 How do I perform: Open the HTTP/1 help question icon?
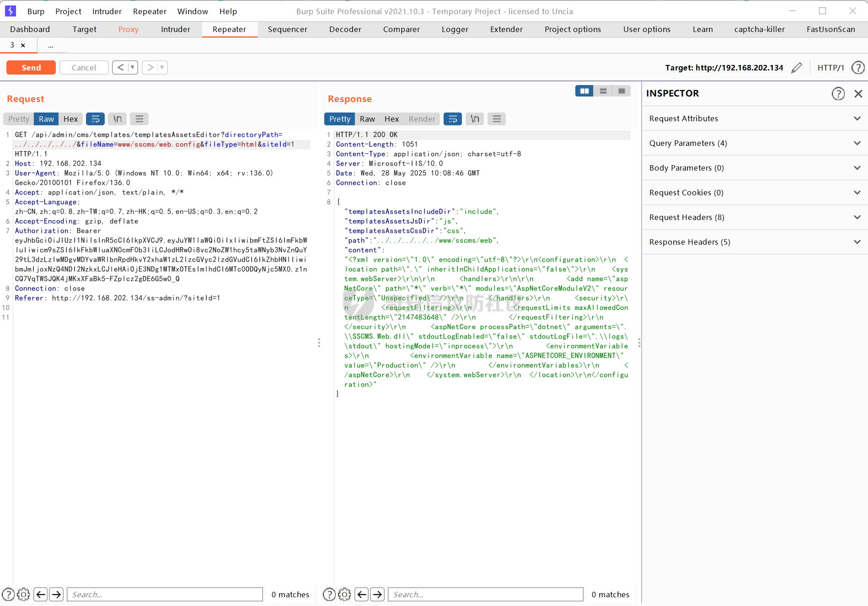(858, 68)
